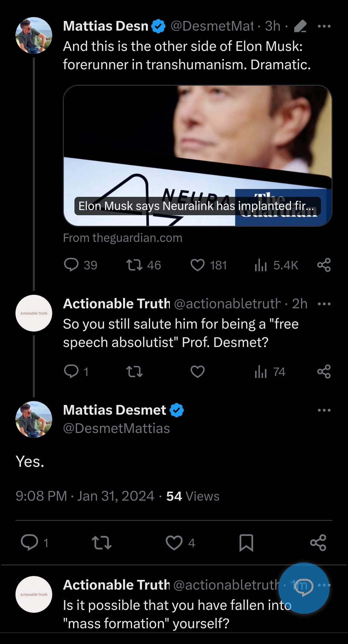Open the 'From theguardian.com' link
The width and height of the screenshot is (348, 644).
click(x=123, y=238)
